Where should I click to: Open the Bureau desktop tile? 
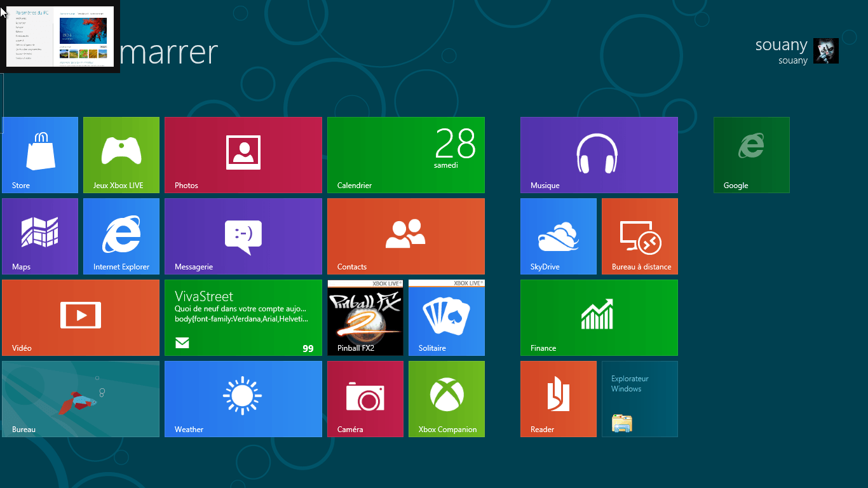coord(81,399)
